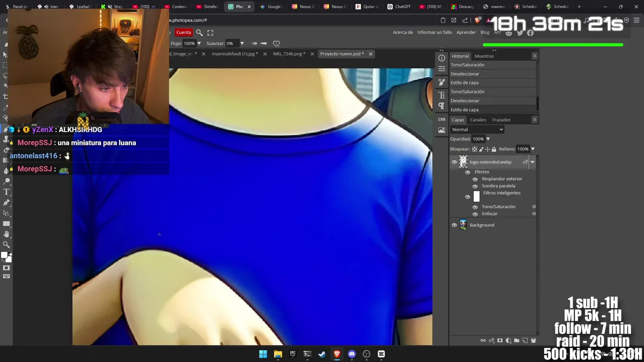Open the Opacidad slider arrow
This screenshot has width=644, height=362.
488,139
